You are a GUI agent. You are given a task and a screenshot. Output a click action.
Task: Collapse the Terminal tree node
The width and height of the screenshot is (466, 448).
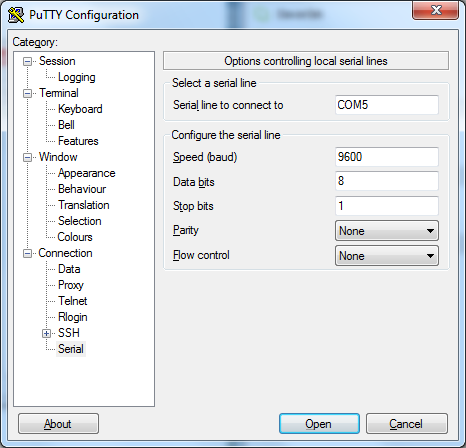27,93
